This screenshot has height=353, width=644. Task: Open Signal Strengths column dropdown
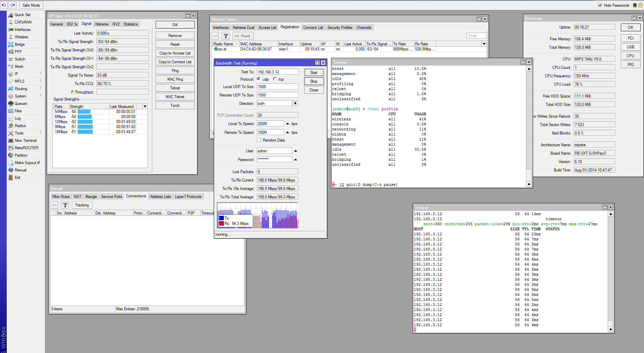[x=145, y=106]
